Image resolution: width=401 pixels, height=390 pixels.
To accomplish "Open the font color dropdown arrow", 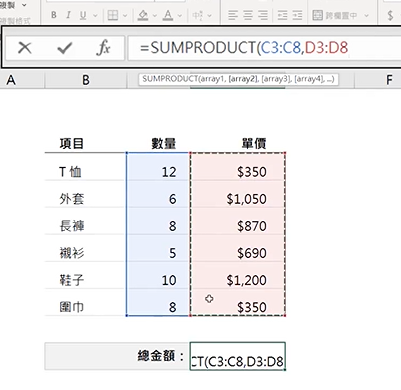I will pyautogui.click(x=180, y=15).
